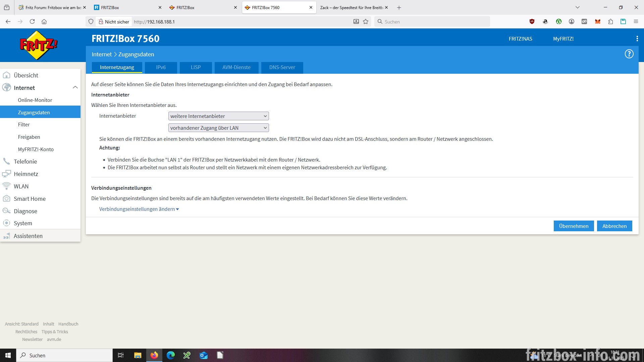Click the uBlock Origin shield icon

click(532, 22)
